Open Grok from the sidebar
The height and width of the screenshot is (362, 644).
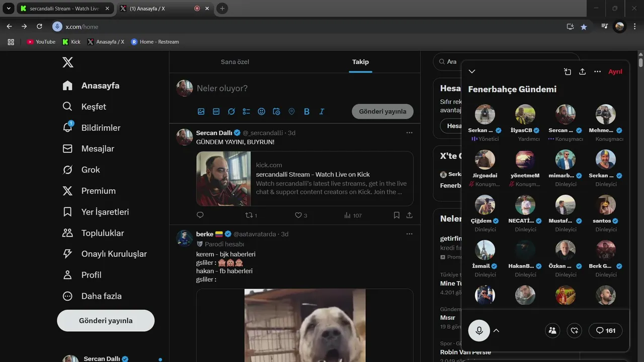point(81,170)
